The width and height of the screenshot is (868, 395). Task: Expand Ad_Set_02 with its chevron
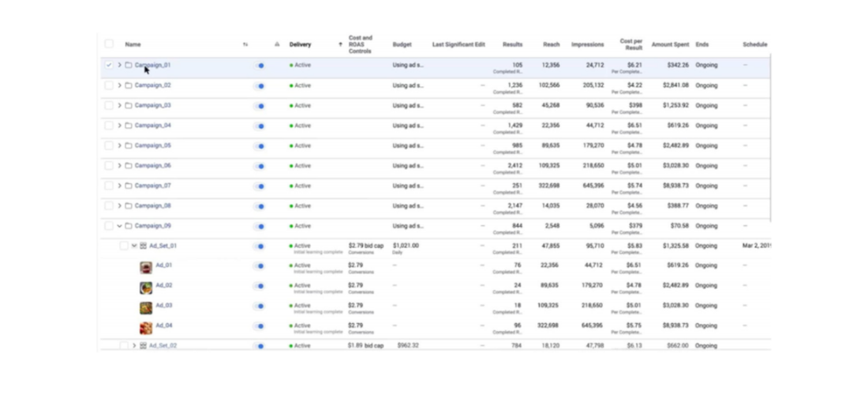tap(134, 346)
